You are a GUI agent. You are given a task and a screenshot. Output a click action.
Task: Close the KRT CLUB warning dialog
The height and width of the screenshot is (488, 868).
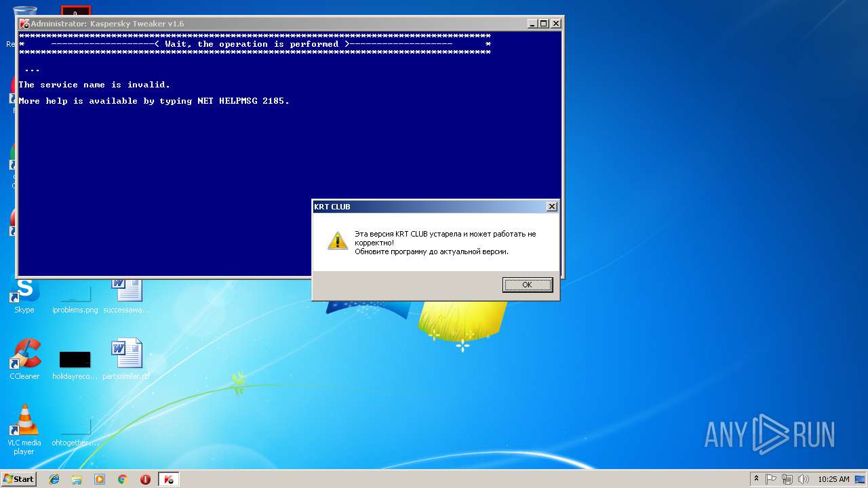click(x=552, y=207)
